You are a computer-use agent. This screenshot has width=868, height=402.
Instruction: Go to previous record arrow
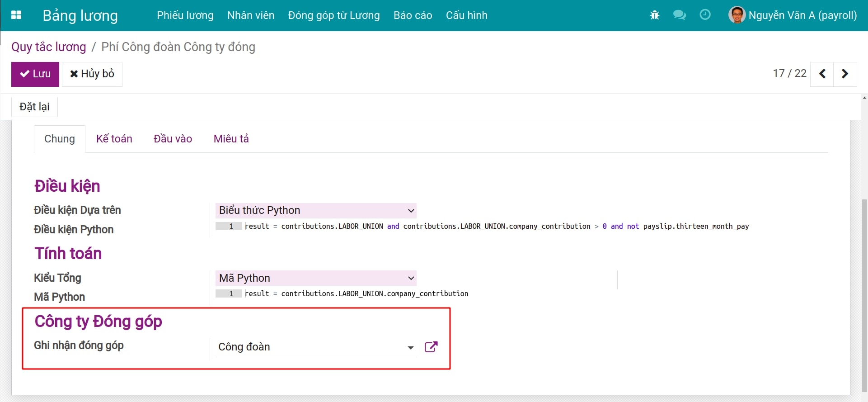click(822, 74)
